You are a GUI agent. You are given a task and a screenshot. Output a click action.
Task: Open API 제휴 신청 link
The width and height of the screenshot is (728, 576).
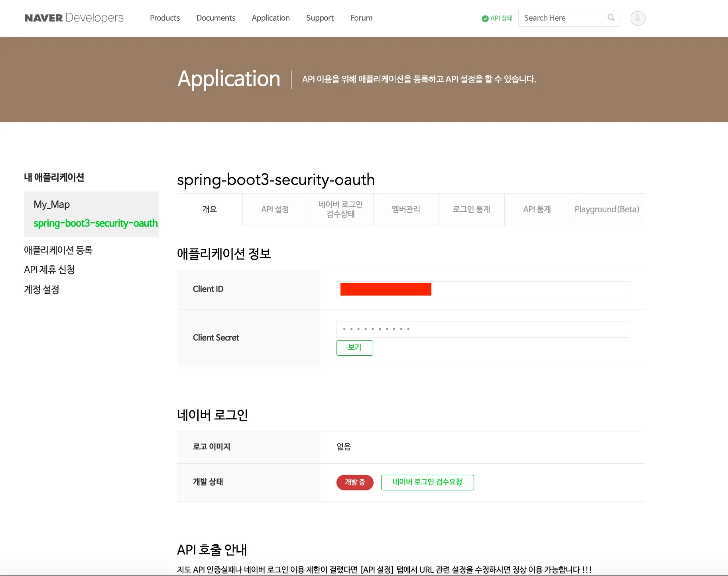[x=49, y=270]
